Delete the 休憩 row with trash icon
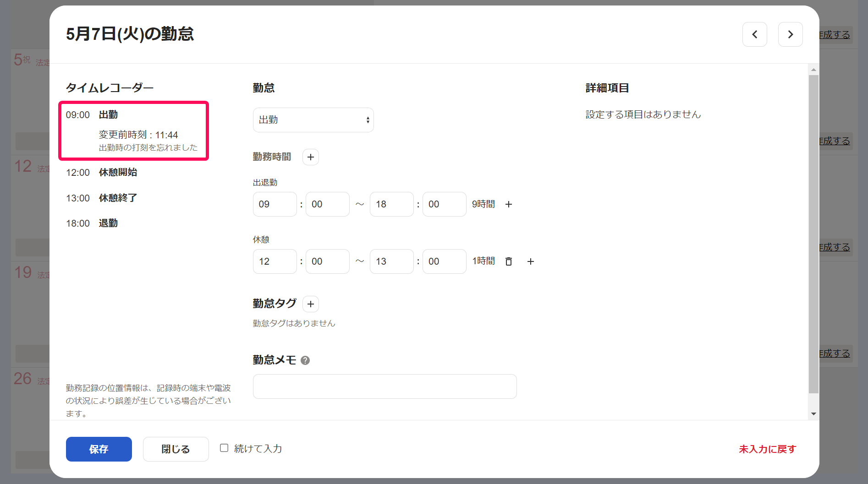868x484 pixels. (509, 261)
